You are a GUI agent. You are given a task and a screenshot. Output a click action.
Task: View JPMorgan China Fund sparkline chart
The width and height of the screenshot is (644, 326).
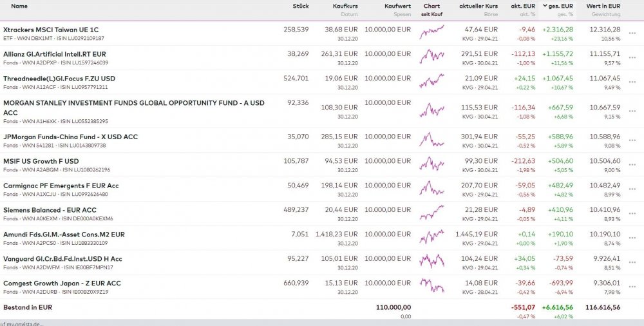coord(431,140)
